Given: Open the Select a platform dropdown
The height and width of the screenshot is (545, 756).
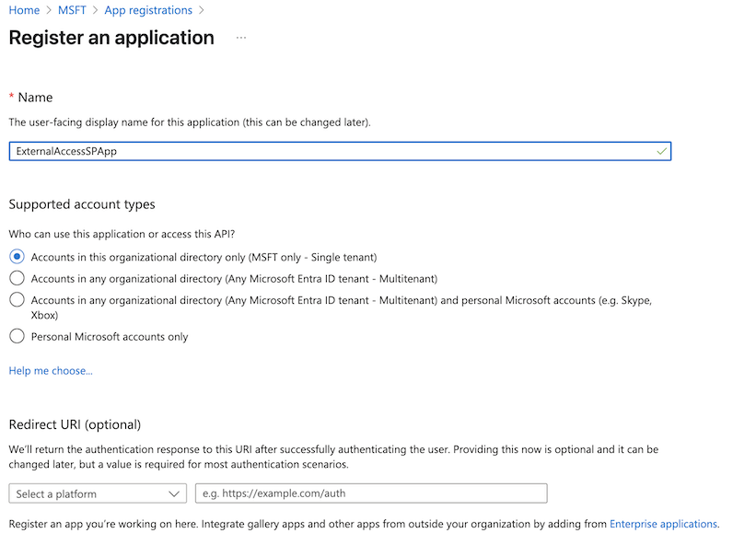Looking at the screenshot, I should coord(98,493).
